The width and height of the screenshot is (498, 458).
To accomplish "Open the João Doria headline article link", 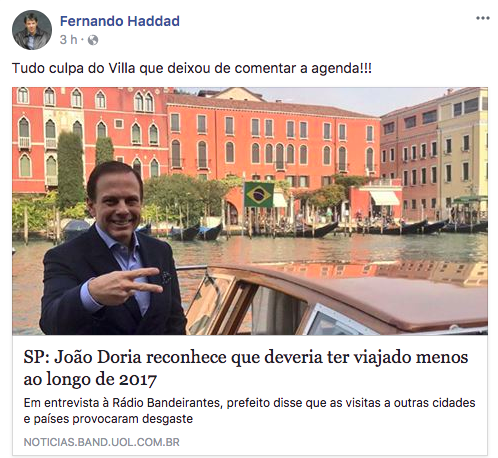I will click(x=246, y=368).
